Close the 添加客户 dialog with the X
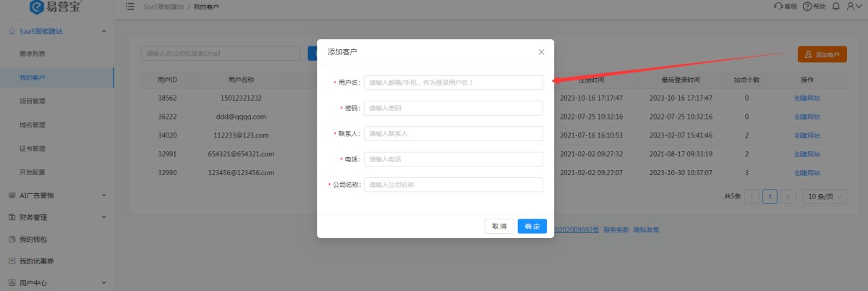This screenshot has width=868, height=291. [x=541, y=52]
